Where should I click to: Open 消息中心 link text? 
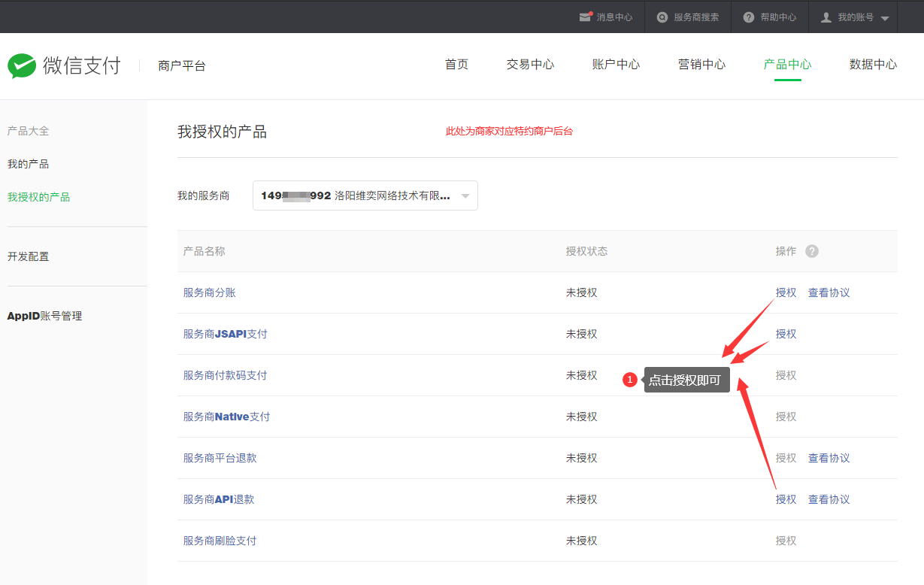(x=614, y=17)
